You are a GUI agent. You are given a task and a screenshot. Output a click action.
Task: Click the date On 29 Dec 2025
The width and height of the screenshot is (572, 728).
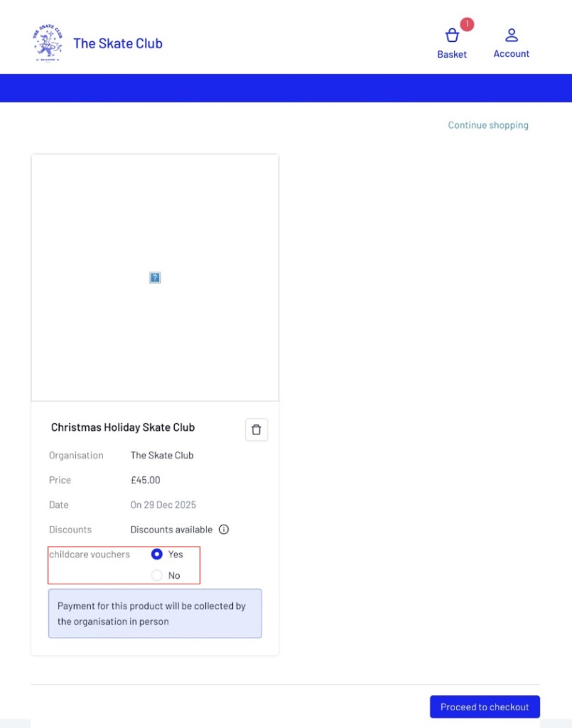pos(163,505)
